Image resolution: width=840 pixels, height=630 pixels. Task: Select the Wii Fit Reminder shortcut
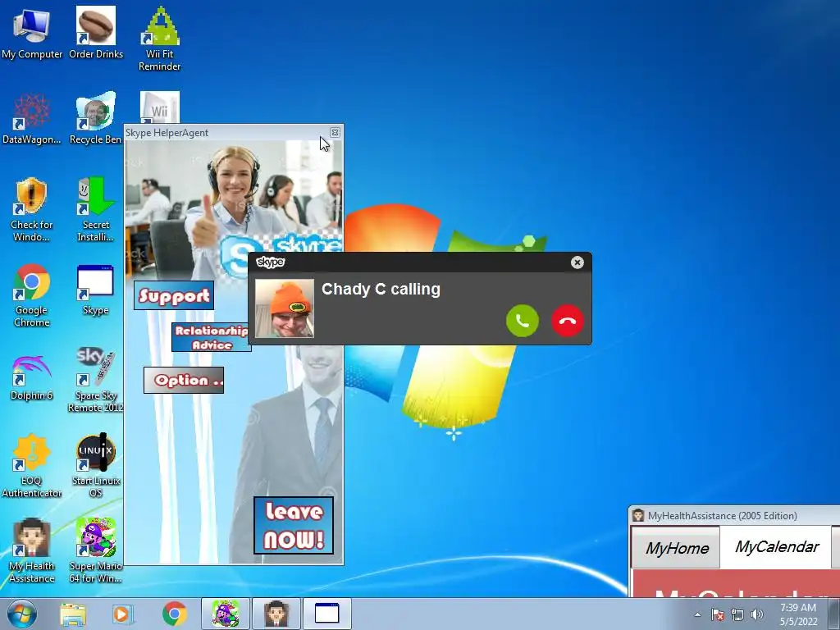point(160,39)
